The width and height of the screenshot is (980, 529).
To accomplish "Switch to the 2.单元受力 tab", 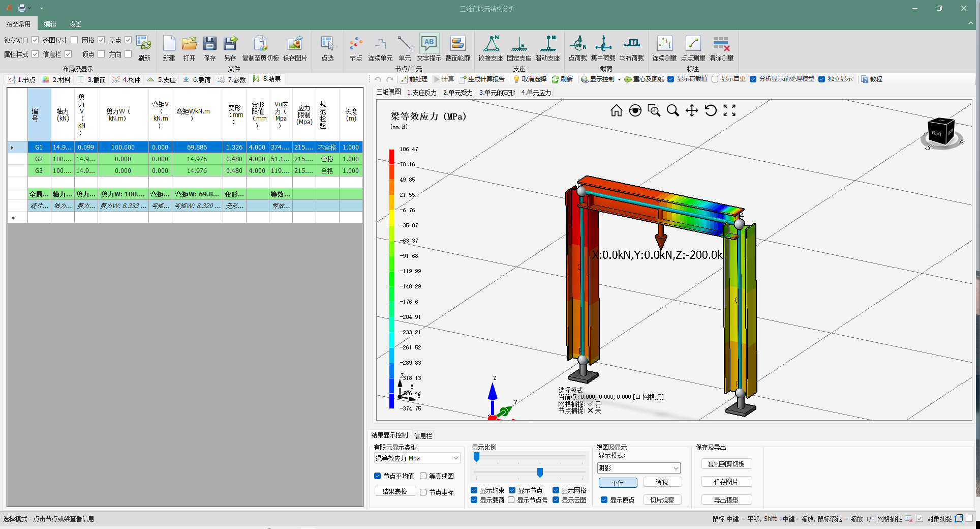I will 457,93.
